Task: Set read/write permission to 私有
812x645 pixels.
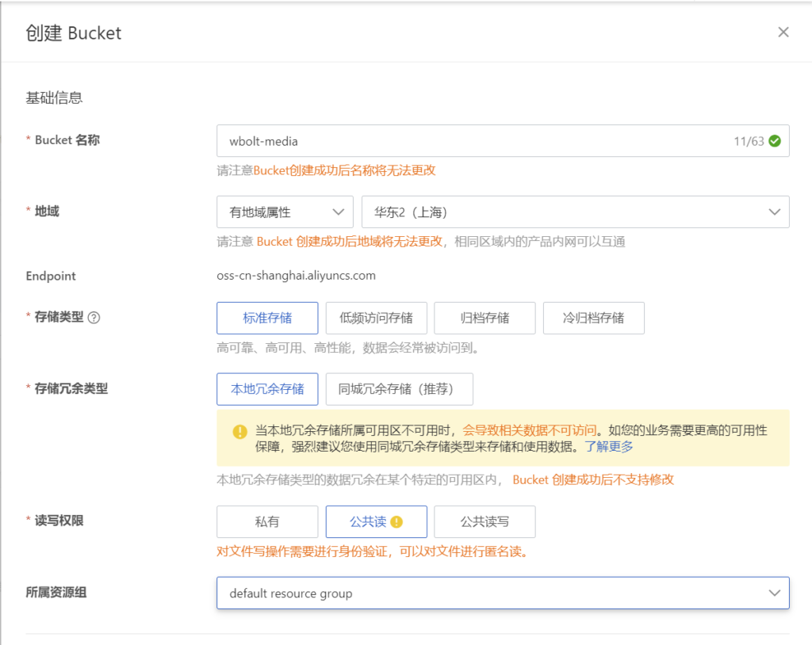Action: 267,522
